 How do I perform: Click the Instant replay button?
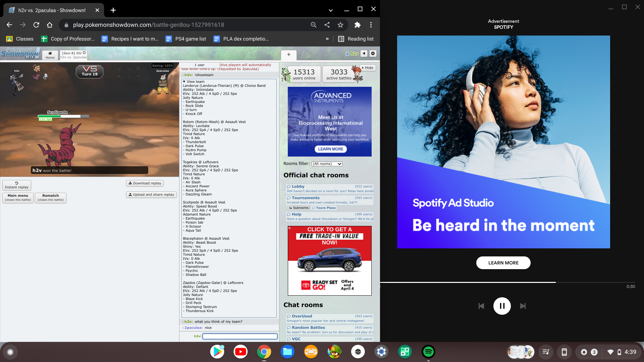coord(17,185)
